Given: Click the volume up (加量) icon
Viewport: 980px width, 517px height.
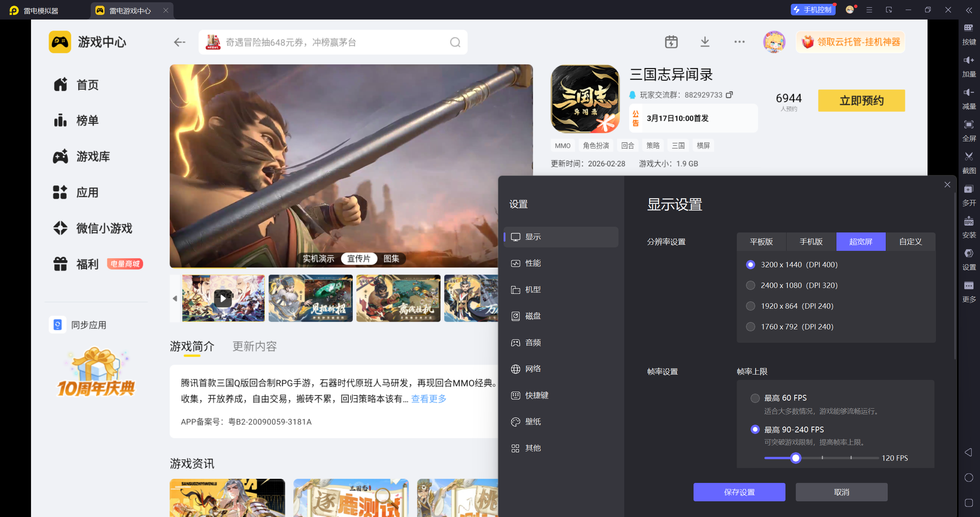Looking at the screenshot, I should click(969, 61).
